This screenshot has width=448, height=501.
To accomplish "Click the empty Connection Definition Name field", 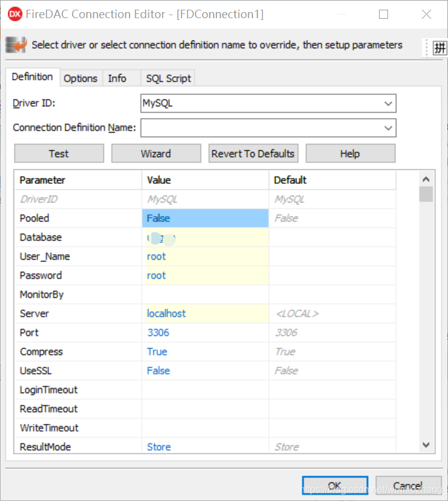I will click(x=268, y=128).
